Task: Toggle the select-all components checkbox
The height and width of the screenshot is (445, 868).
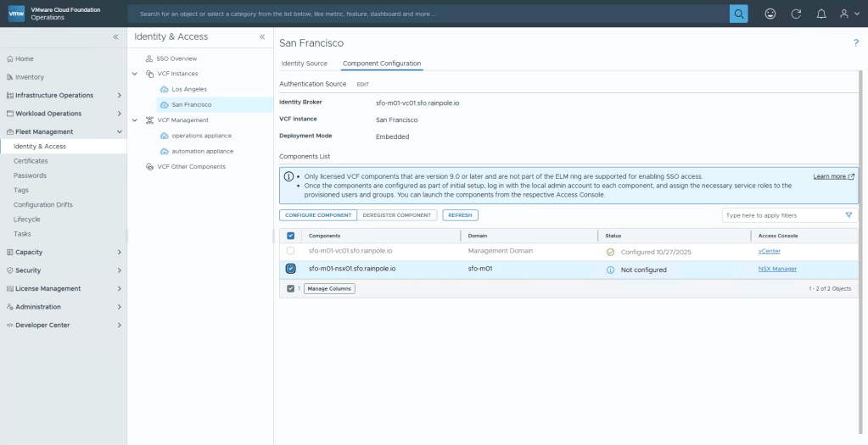Action: [291, 236]
